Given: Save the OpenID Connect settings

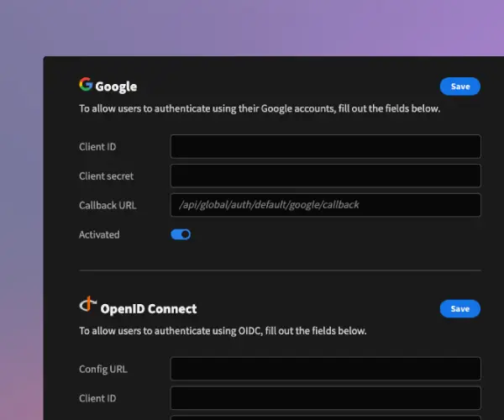Looking at the screenshot, I should 460,309.
